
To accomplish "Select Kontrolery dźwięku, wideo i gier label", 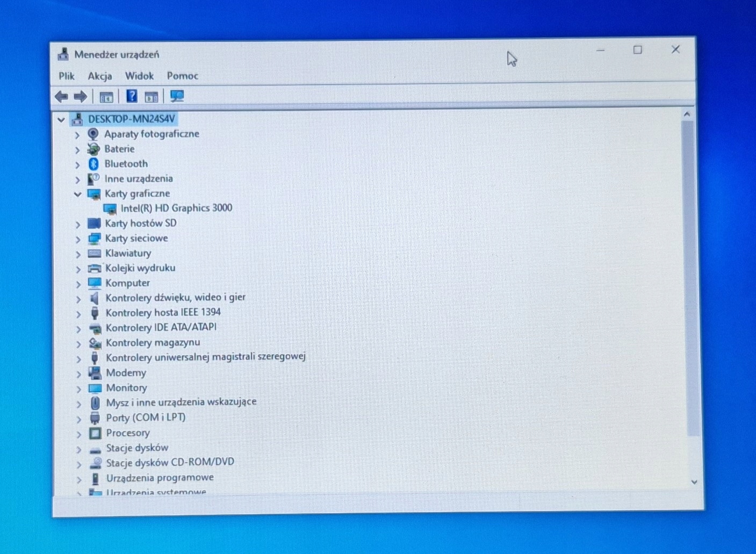I will tap(175, 297).
